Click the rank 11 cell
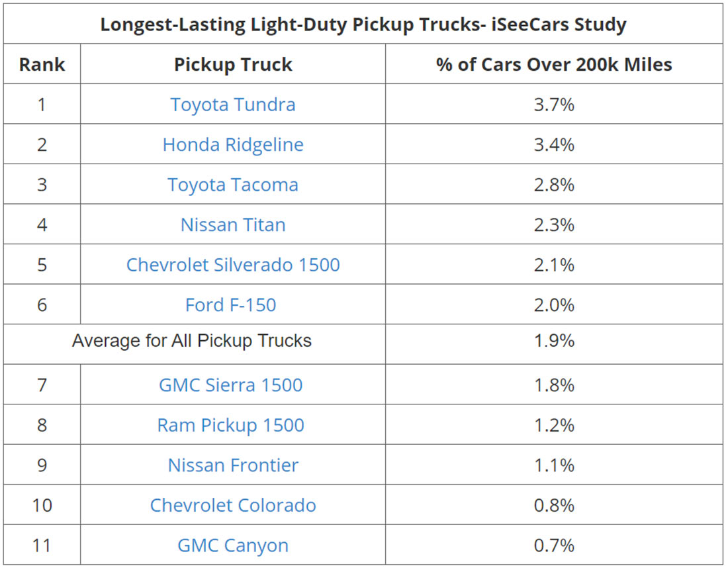 [42, 545]
